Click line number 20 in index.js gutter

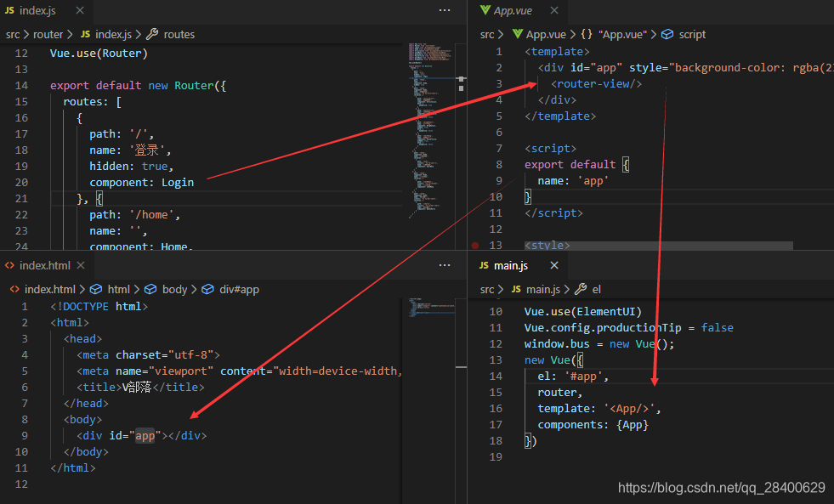[21, 183]
